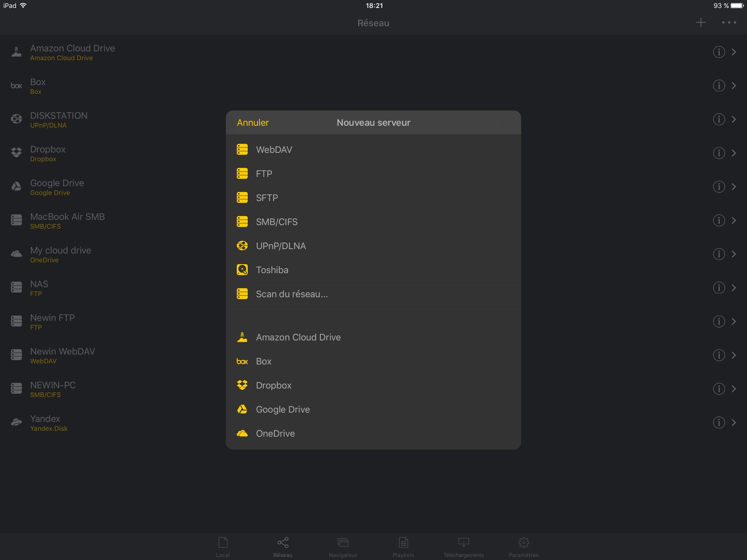Choose Scan du réseau... option

291,294
